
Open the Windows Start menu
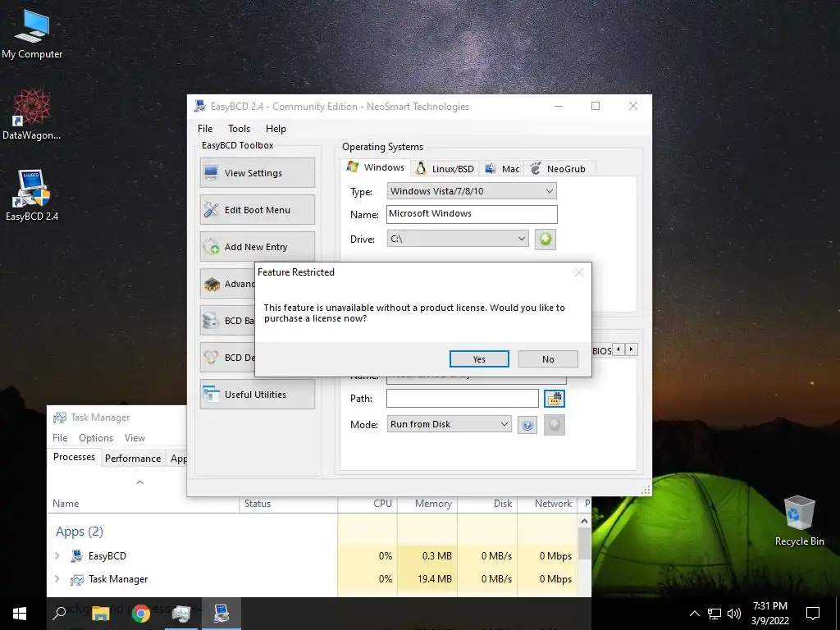pyautogui.click(x=20, y=613)
